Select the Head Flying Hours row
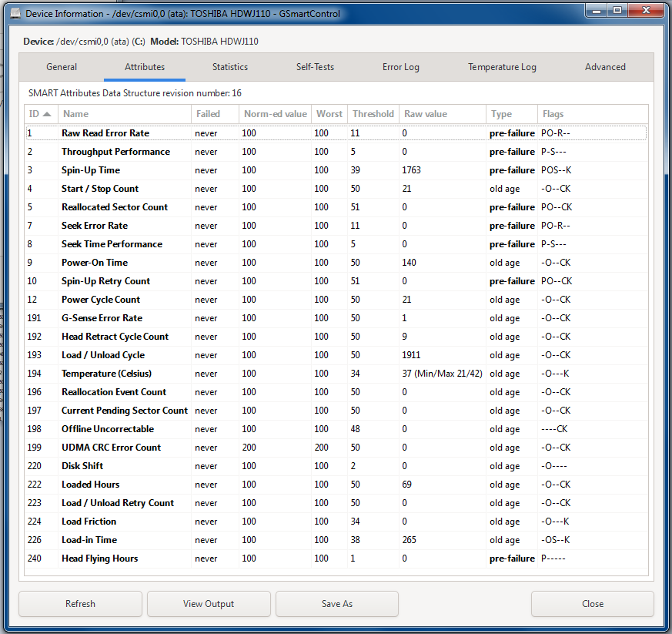 [336, 558]
